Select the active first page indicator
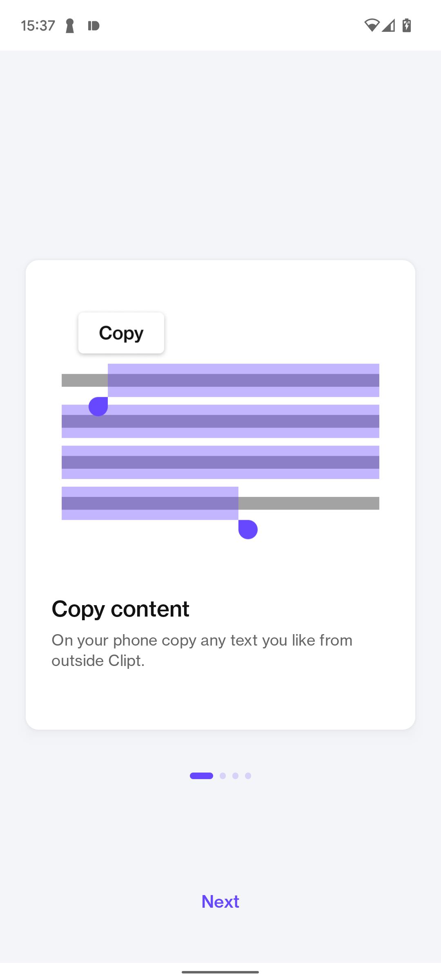Viewport: 441px width, 980px height. 201,775
